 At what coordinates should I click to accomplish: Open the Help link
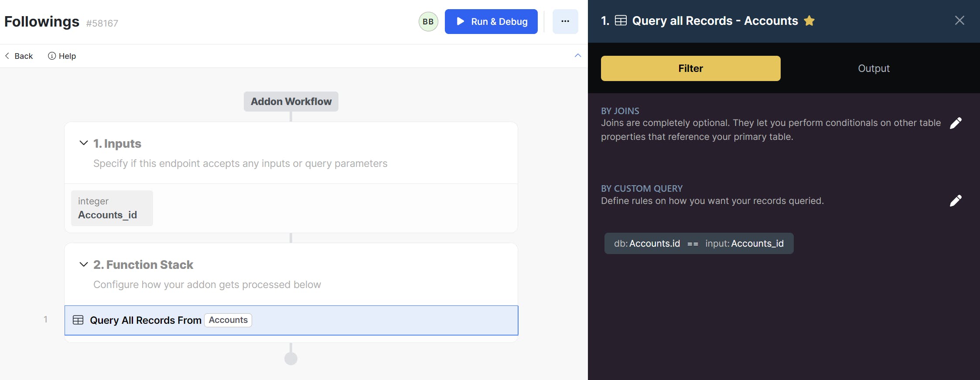coord(62,56)
